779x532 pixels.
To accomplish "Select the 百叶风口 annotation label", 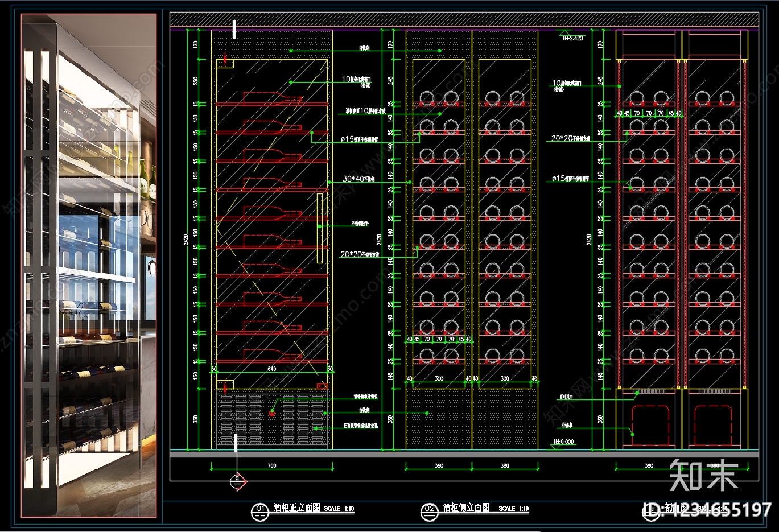I will tap(566, 397).
